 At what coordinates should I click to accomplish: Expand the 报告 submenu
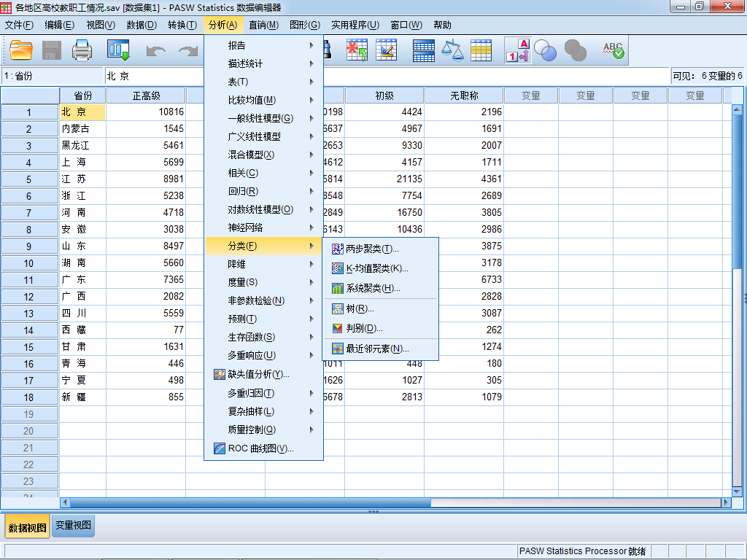click(x=263, y=45)
